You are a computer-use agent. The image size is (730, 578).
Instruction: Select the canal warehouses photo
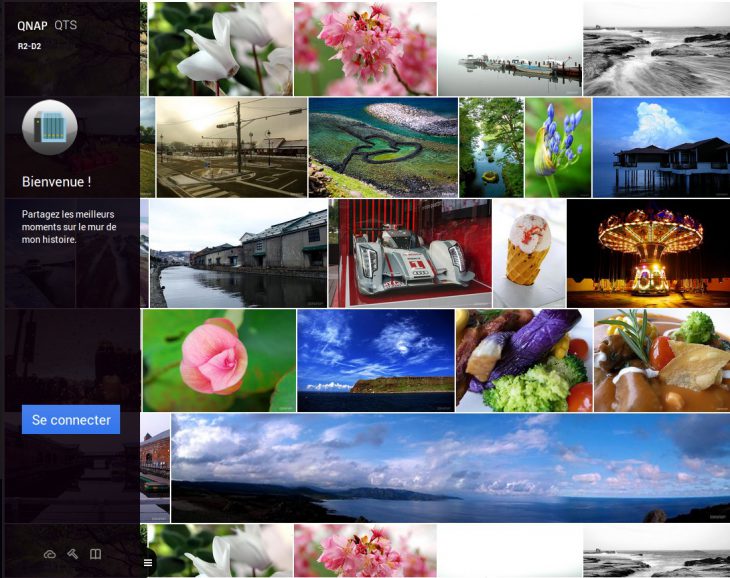238,253
